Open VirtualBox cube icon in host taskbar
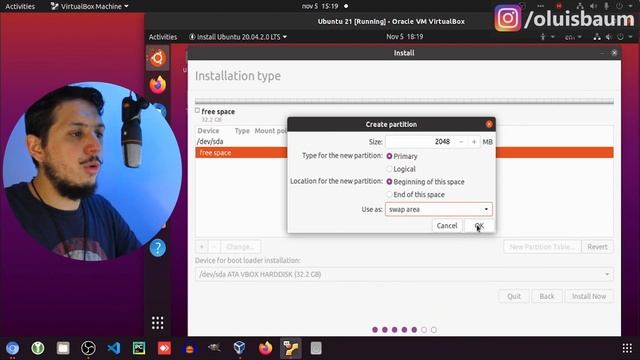This screenshot has width=640, height=360. 240,348
